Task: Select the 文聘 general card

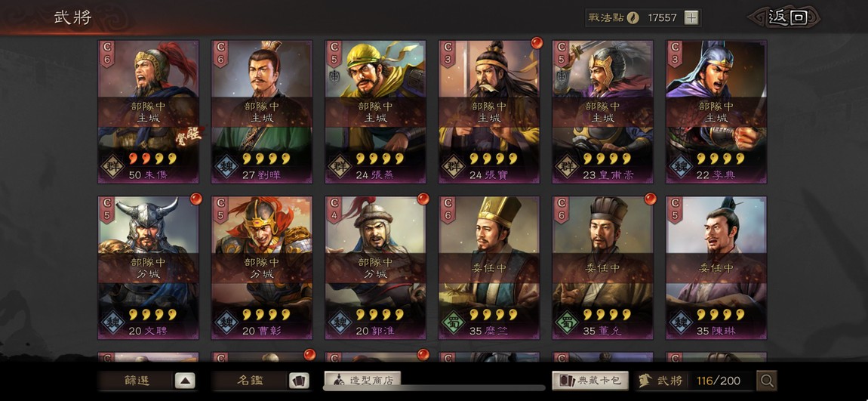Action: pyautogui.click(x=149, y=267)
